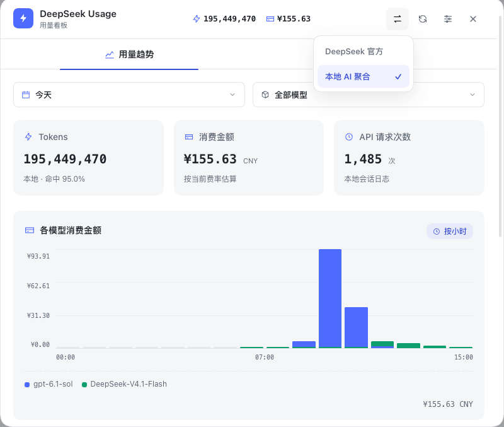
Task: Toggle gpt-6.1-sol series in chart legend
Action: (x=49, y=384)
